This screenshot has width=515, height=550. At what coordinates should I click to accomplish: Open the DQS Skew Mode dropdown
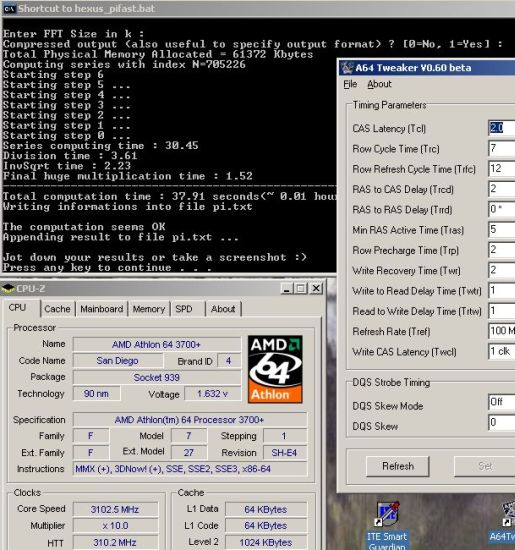(x=502, y=402)
